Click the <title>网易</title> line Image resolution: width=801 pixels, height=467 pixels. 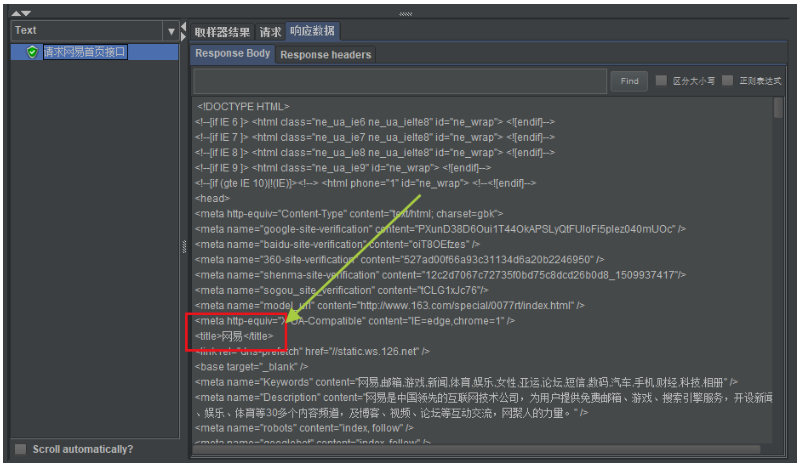pos(234,336)
